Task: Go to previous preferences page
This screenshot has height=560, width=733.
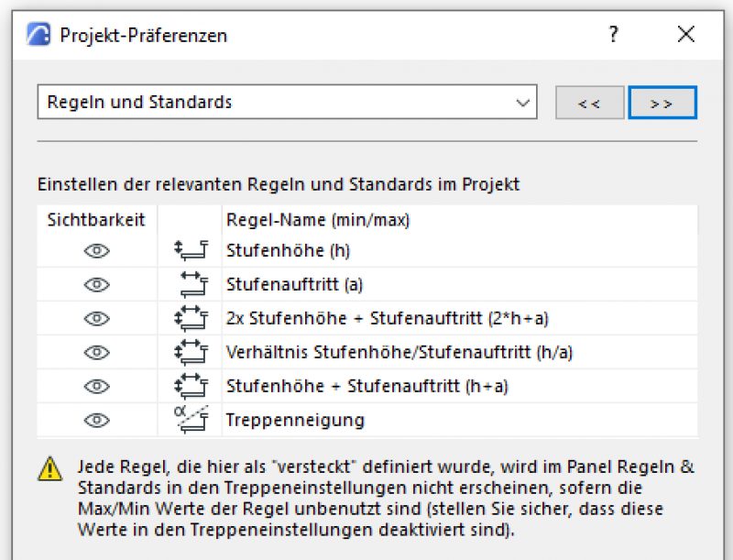Action: coord(589,103)
